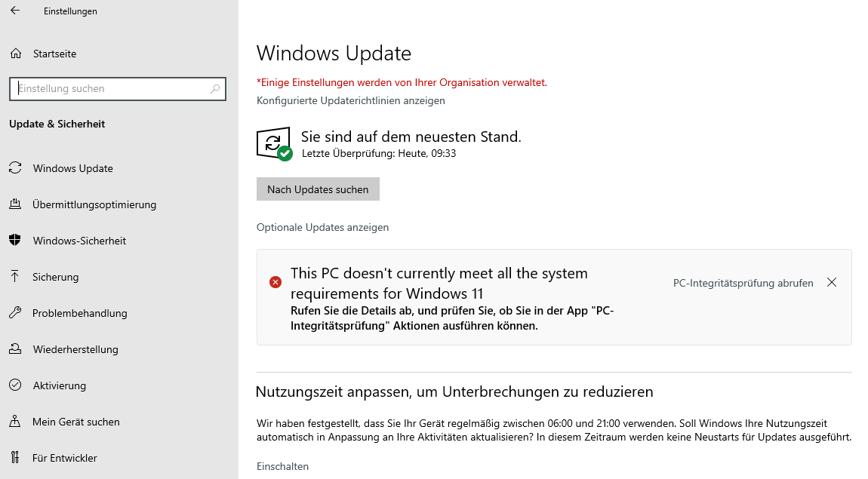Click the Aktivierung checkmark circle icon
Viewport: 868px width, 479px height.
coord(15,385)
